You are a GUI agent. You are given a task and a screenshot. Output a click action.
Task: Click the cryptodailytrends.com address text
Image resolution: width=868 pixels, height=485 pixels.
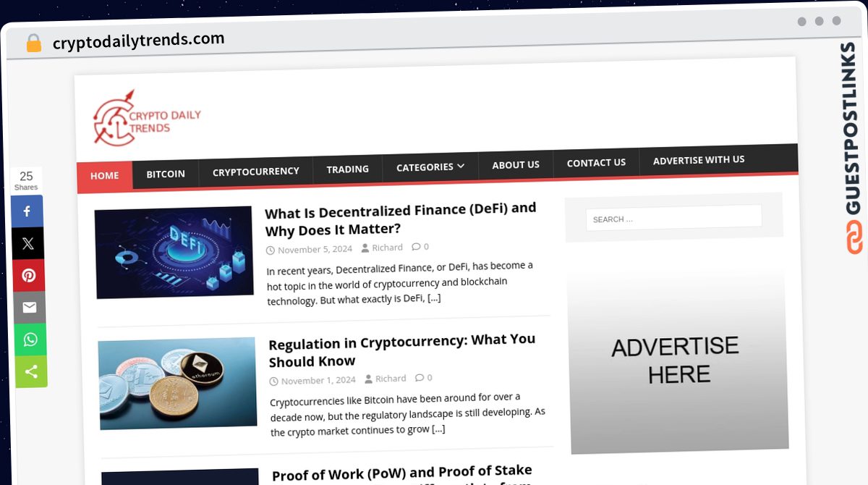point(139,41)
